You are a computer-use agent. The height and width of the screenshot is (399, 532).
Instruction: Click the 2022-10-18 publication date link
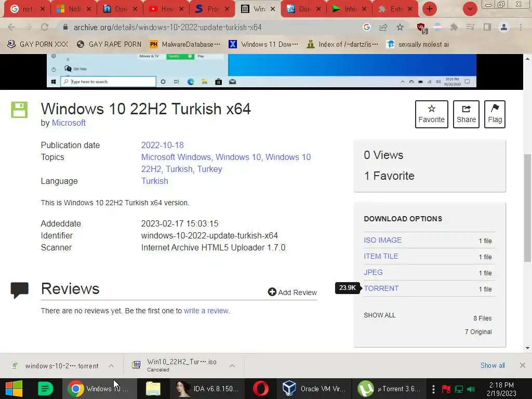tap(163, 145)
